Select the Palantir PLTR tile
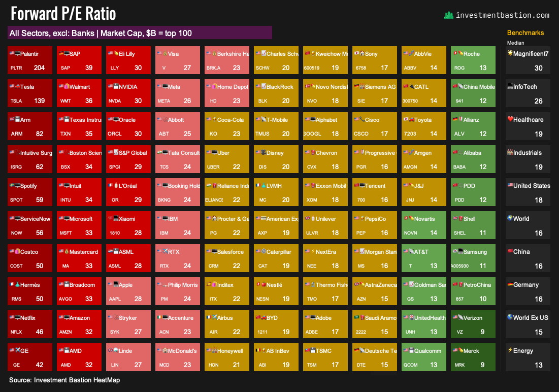This screenshot has width=559, height=392. [x=30, y=60]
